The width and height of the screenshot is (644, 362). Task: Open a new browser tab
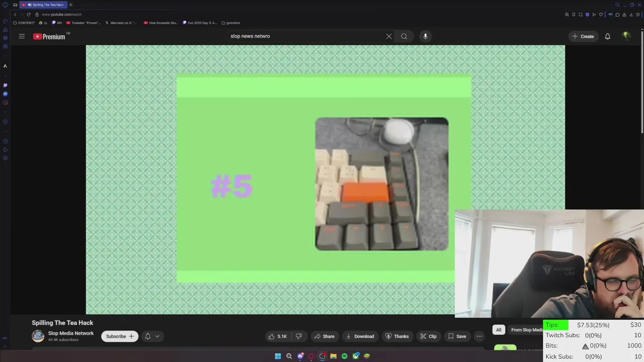pos(70,5)
